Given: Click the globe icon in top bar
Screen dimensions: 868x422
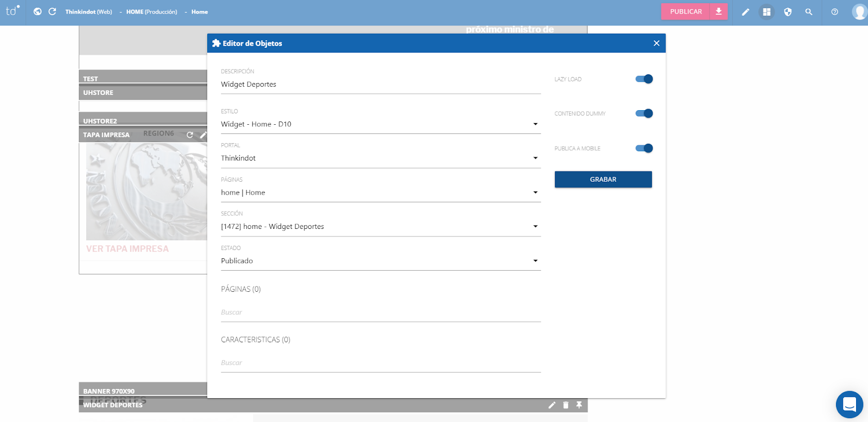Looking at the screenshot, I should click(37, 11).
